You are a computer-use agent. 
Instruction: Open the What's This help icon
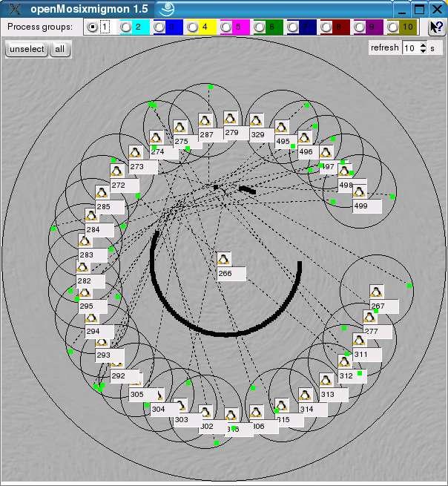[x=436, y=27]
